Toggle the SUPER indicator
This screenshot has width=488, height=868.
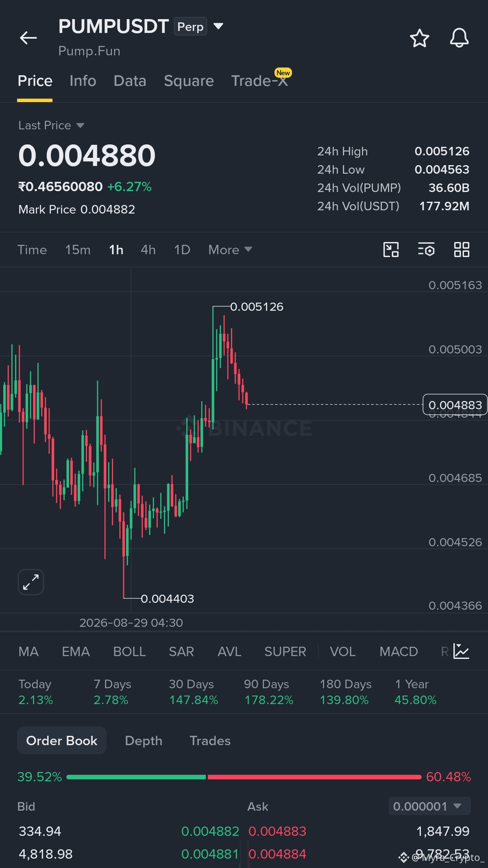[285, 652]
